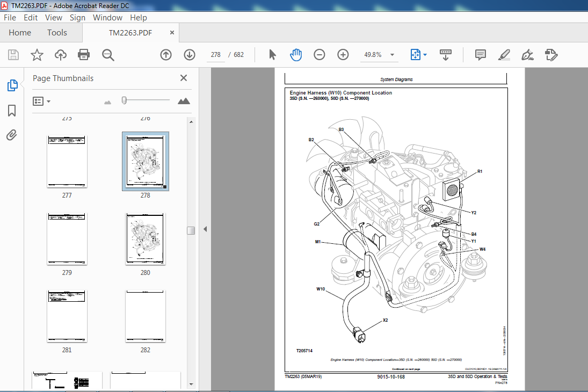Viewport: 588px width, 392px height.
Task: Switch to the Tools tab
Action: pyautogui.click(x=57, y=33)
